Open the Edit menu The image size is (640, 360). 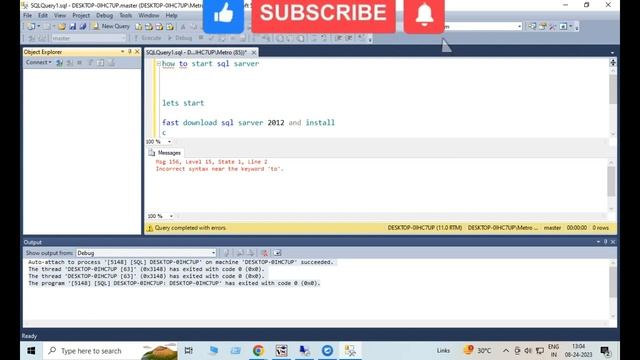[43, 16]
